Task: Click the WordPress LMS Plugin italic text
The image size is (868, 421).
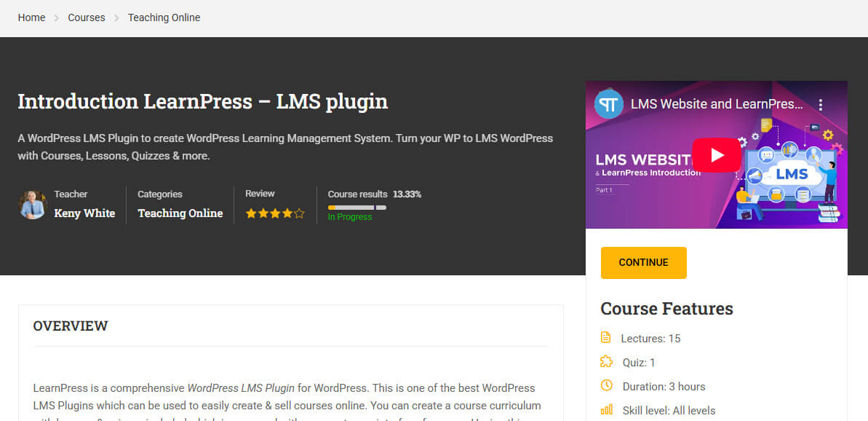Action: (x=241, y=387)
